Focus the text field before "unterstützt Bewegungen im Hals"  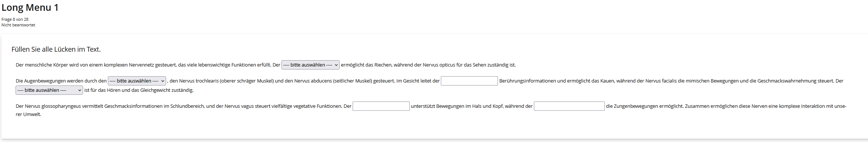(x=381, y=106)
